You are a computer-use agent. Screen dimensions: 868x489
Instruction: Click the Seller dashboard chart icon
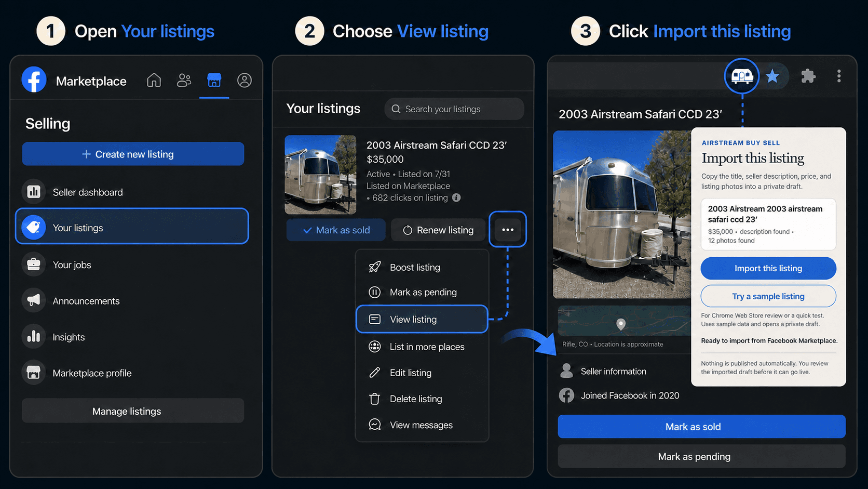pyautogui.click(x=34, y=192)
